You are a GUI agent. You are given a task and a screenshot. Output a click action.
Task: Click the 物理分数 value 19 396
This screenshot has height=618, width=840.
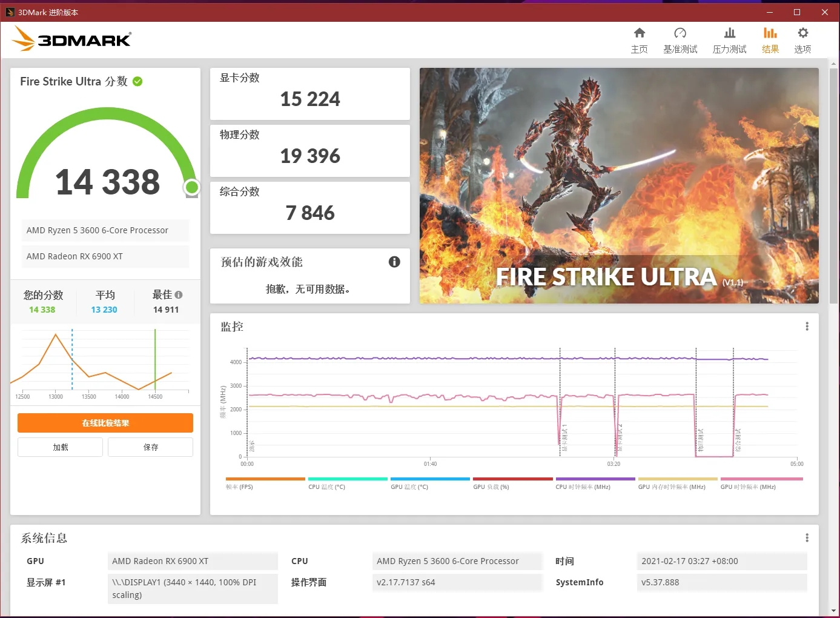coord(310,156)
